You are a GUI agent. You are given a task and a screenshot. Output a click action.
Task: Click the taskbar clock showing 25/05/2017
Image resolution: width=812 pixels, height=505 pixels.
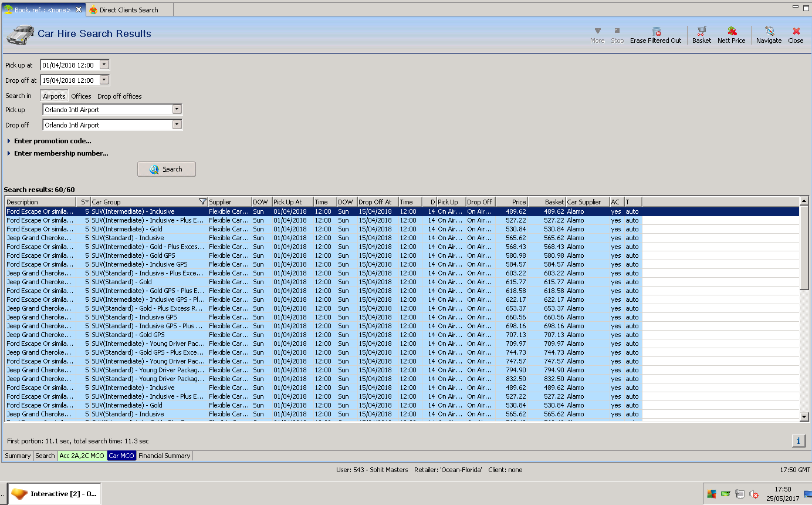(783, 494)
